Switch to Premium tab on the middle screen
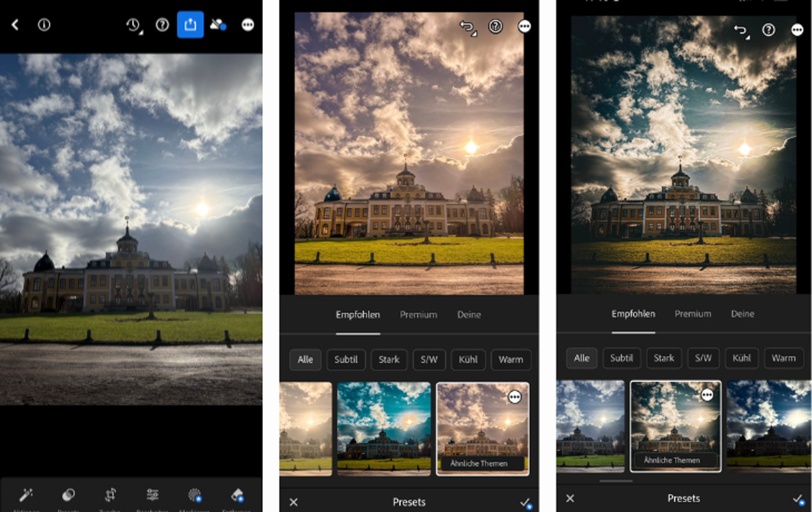The image size is (812, 512). [x=418, y=315]
